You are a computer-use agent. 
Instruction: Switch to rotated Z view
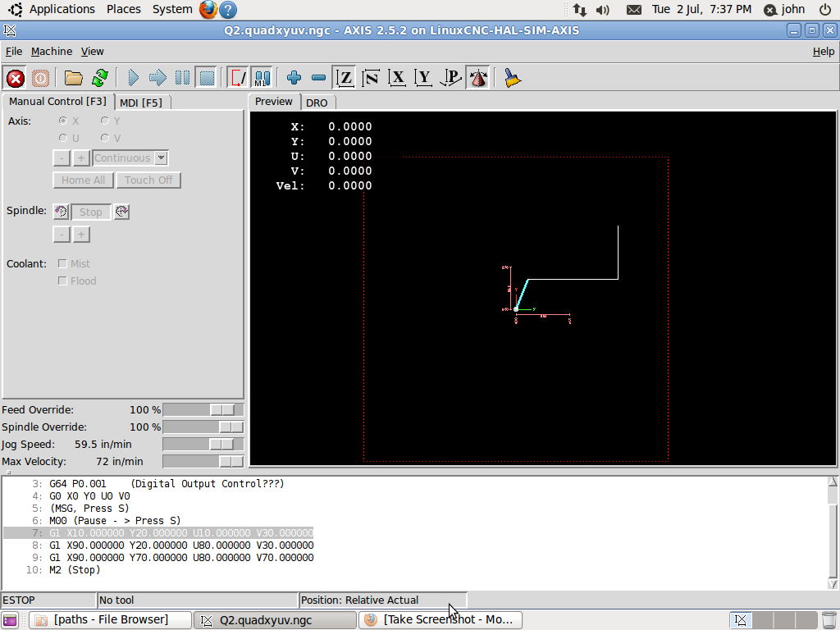pos(371,78)
